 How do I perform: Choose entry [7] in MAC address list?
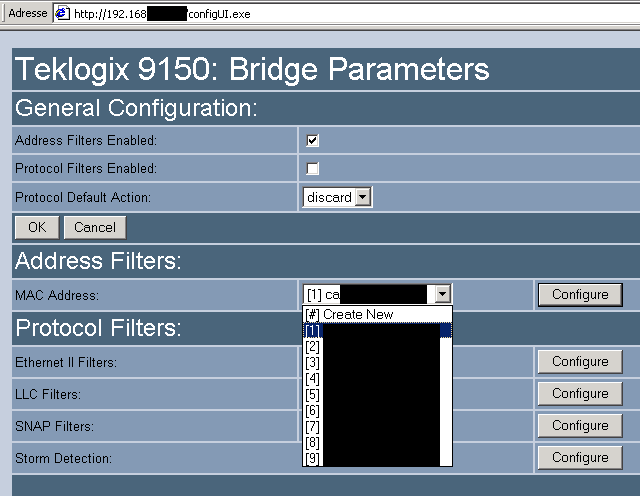[x=377, y=426]
